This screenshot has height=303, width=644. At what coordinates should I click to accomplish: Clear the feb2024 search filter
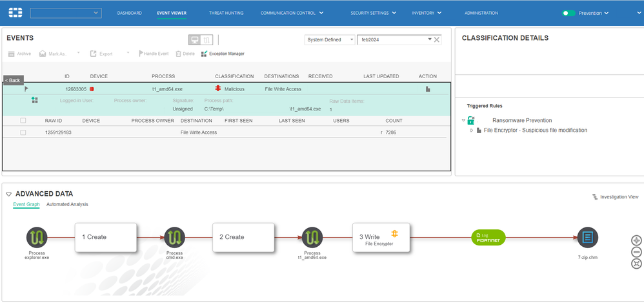tap(436, 39)
